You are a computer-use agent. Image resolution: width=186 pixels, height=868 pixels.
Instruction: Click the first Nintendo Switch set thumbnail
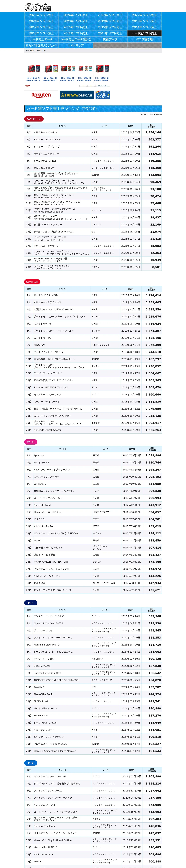coord(33,69)
